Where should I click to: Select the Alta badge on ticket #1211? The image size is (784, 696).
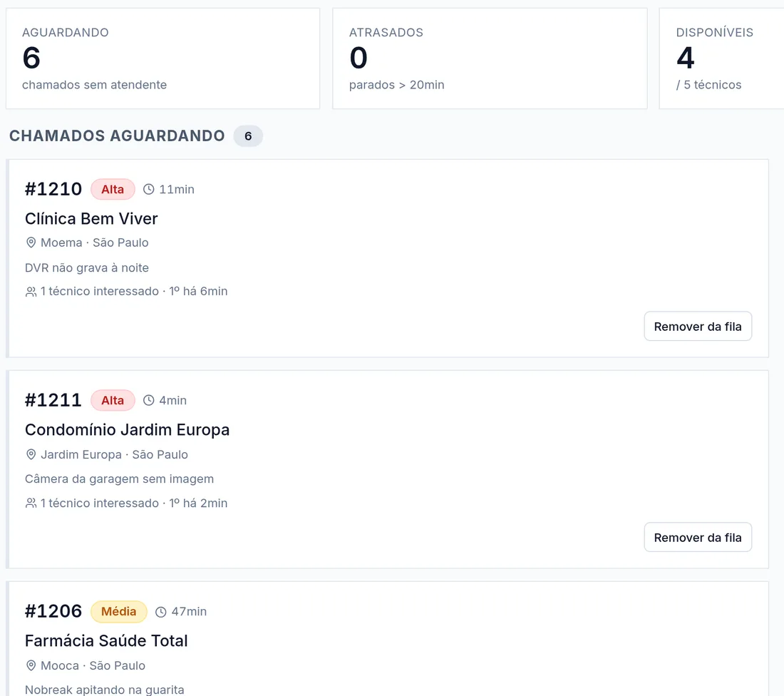113,400
